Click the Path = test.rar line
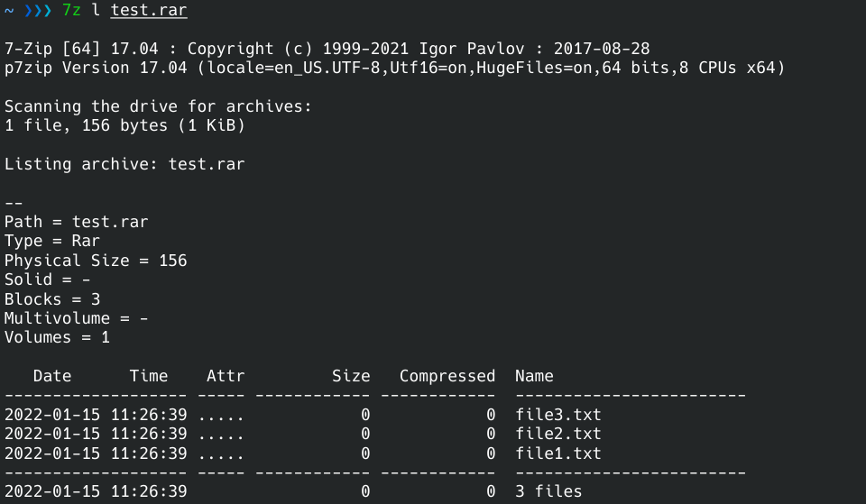866x504 pixels. pos(77,222)
